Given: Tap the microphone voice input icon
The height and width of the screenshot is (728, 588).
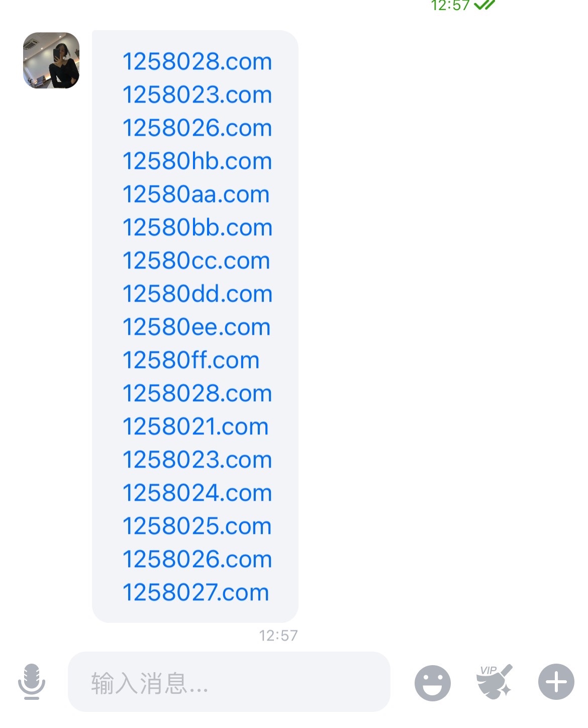Looking at the screenshot, I should tap(32, 682).
